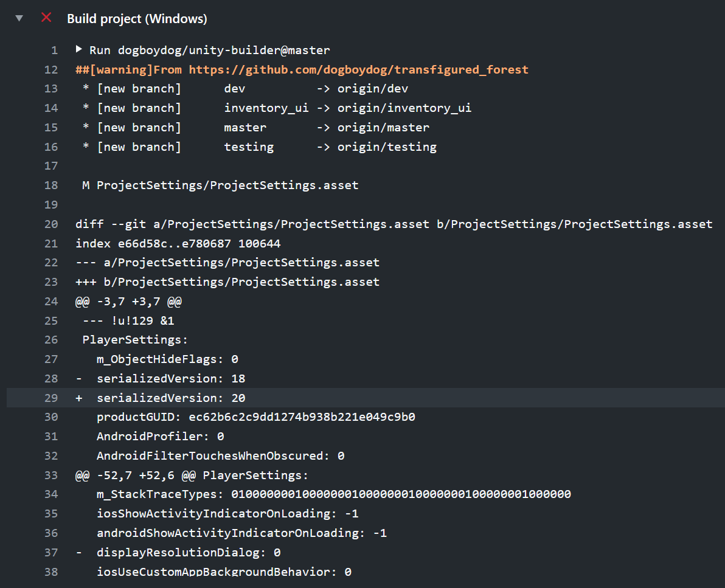The height and width of the screenshot is (588, 725).
Task: Click line number 12
Action: [x=51, y=70]
